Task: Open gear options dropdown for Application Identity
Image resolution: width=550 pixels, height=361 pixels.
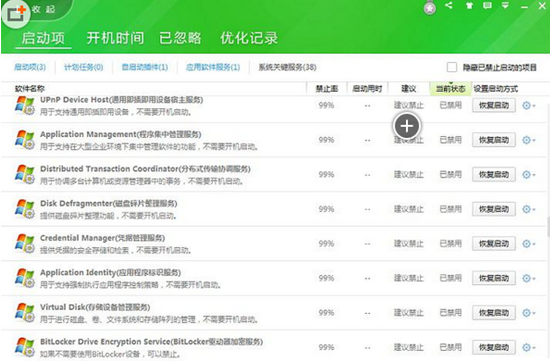Action: [x=529, y=278]
